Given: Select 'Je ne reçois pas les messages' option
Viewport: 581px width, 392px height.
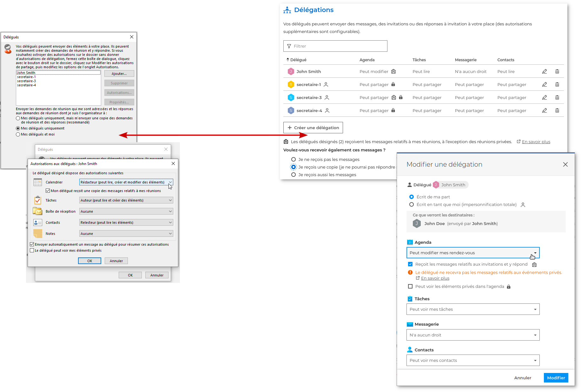Looking at the screenshot, I should pos(294,159).
